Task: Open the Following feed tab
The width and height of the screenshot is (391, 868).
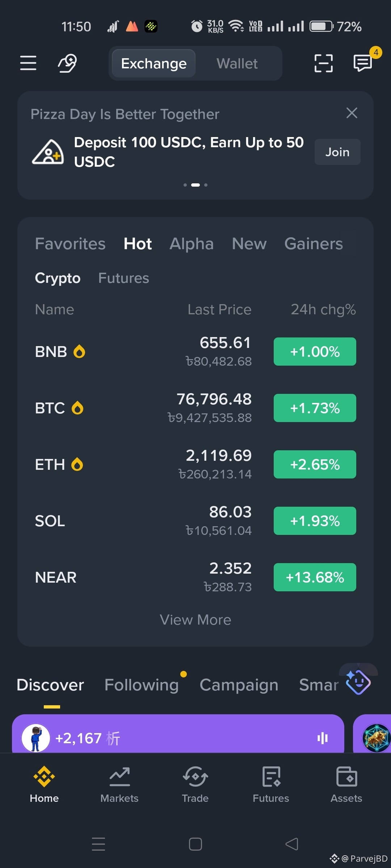Action: 142,685
